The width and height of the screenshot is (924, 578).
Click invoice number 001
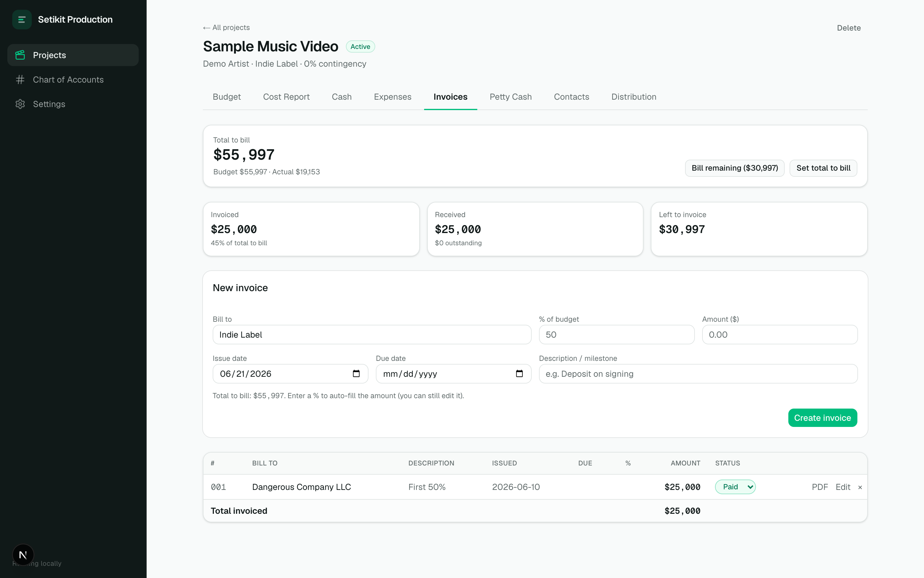coord(218,487)
